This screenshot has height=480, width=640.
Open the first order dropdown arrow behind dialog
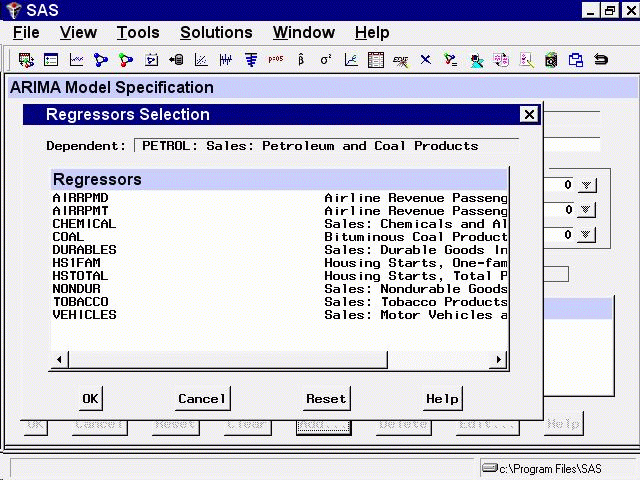[587, 185]
